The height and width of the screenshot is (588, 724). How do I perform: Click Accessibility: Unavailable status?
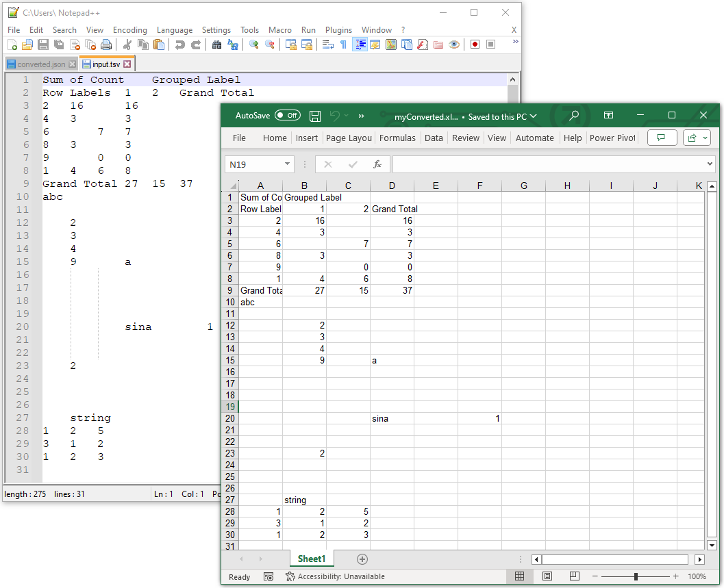click(335, 576)
